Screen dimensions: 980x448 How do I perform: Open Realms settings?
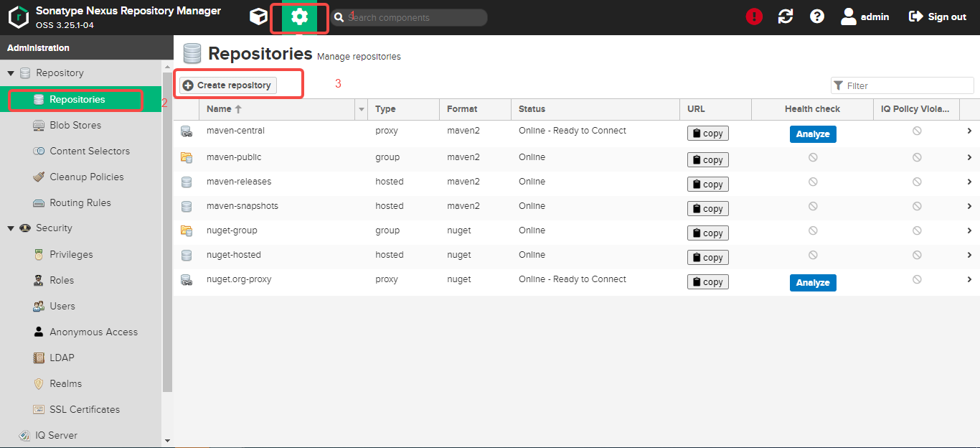pyautogui.click(x=65, y=383)
